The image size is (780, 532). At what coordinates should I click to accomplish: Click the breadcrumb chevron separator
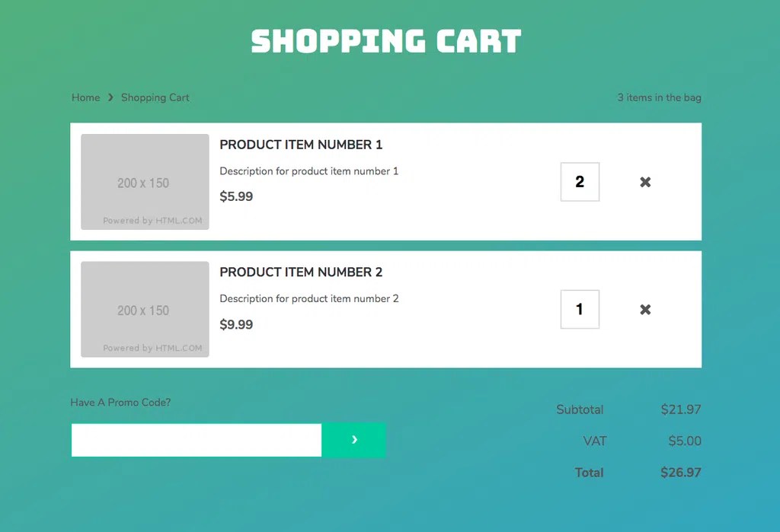coord(110,97)
